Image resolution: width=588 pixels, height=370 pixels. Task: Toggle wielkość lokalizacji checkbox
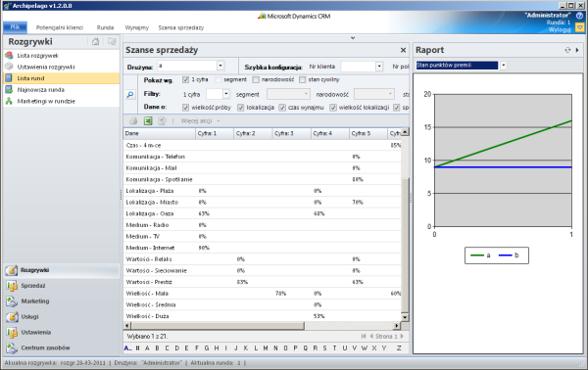click(x=333, y=108)
